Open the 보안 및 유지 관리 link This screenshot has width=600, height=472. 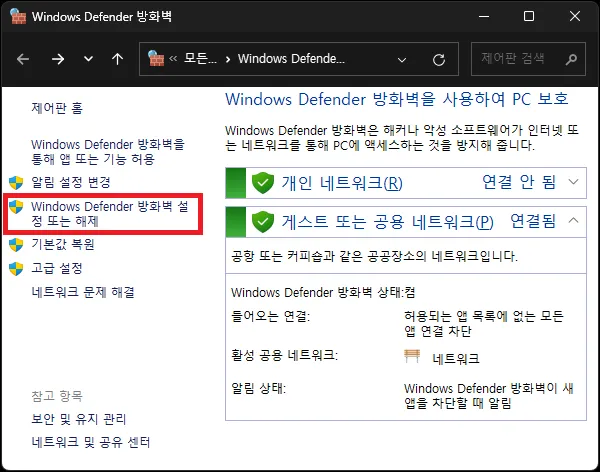pyautogui.click(x=78, y=419)
